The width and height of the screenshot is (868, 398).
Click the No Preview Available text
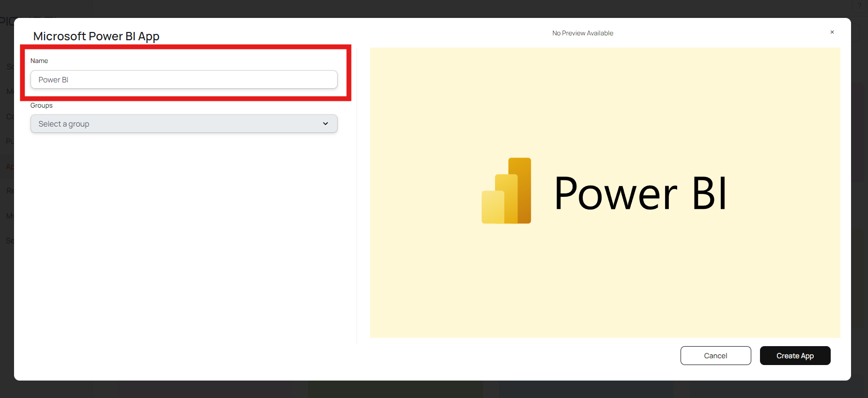click(x=583, y=33)
